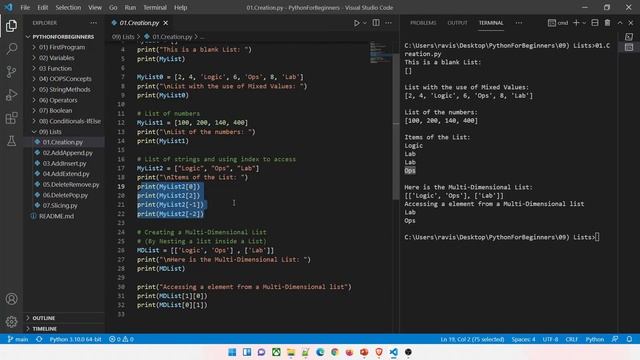
Task: Open the Manage gear icon
Action: tap(11, 322)
